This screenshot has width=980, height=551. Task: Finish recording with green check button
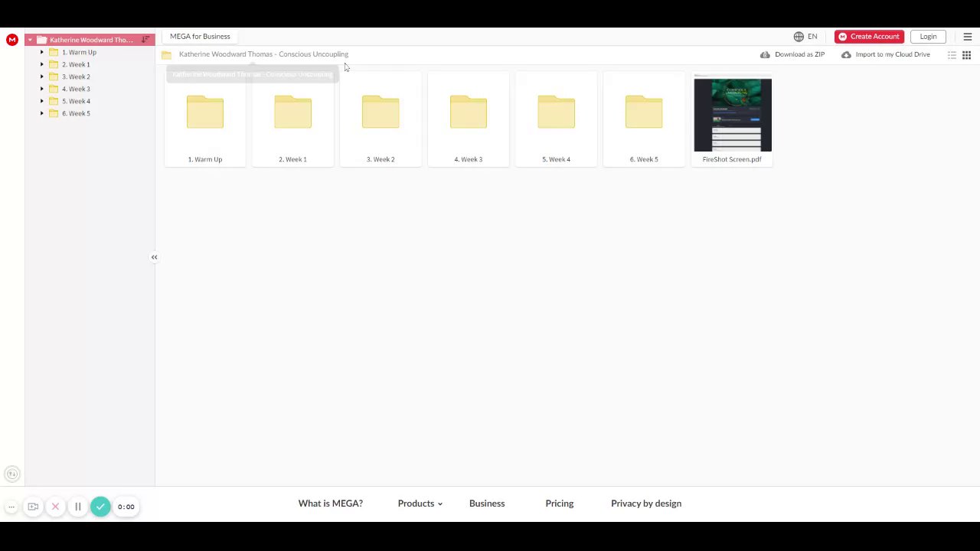[x=100, y=507]
